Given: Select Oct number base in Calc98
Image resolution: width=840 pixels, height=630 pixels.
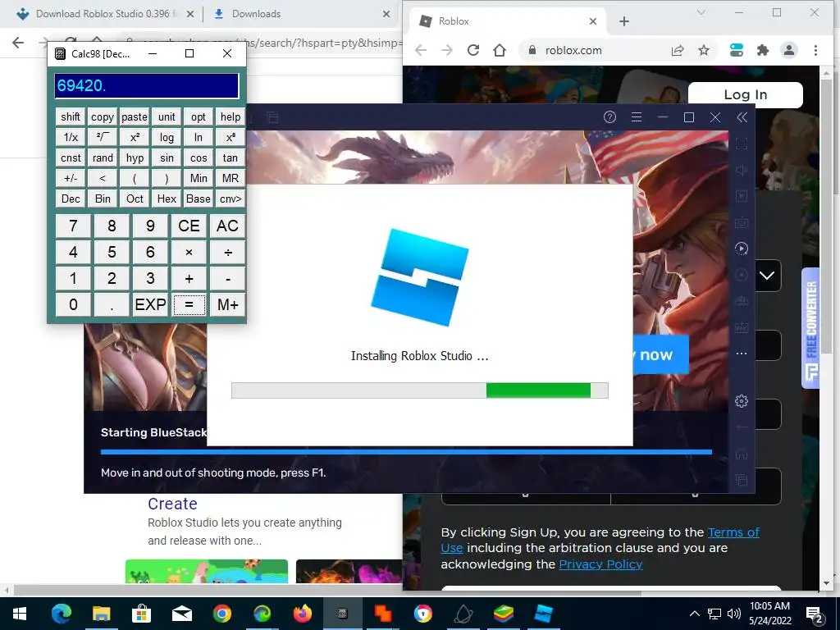Looking at the screenshot, I should coord(135,199).
